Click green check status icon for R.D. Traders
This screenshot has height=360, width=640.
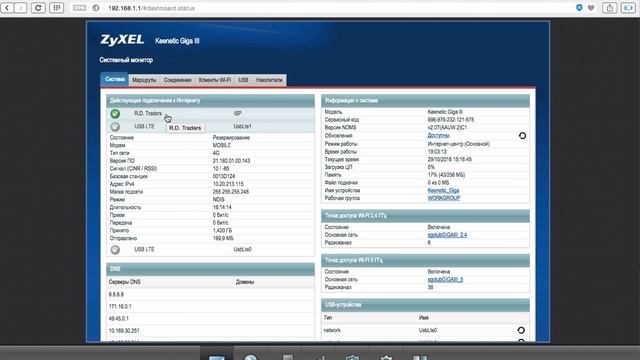[x=115, y=114]
